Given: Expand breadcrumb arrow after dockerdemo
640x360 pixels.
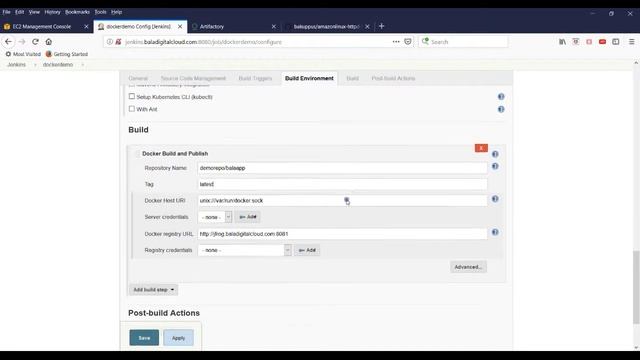Looking at the screenshot, I should click(82, 65).
